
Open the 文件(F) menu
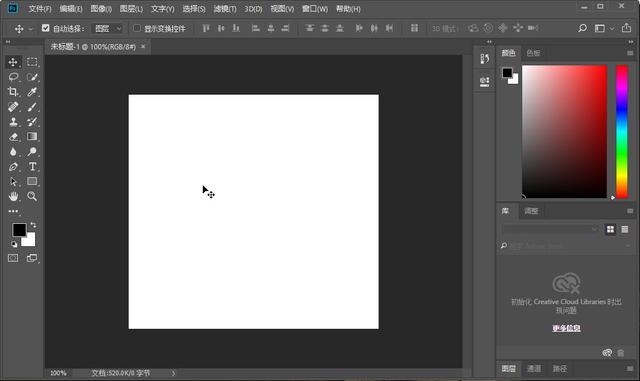click(40, 9)
